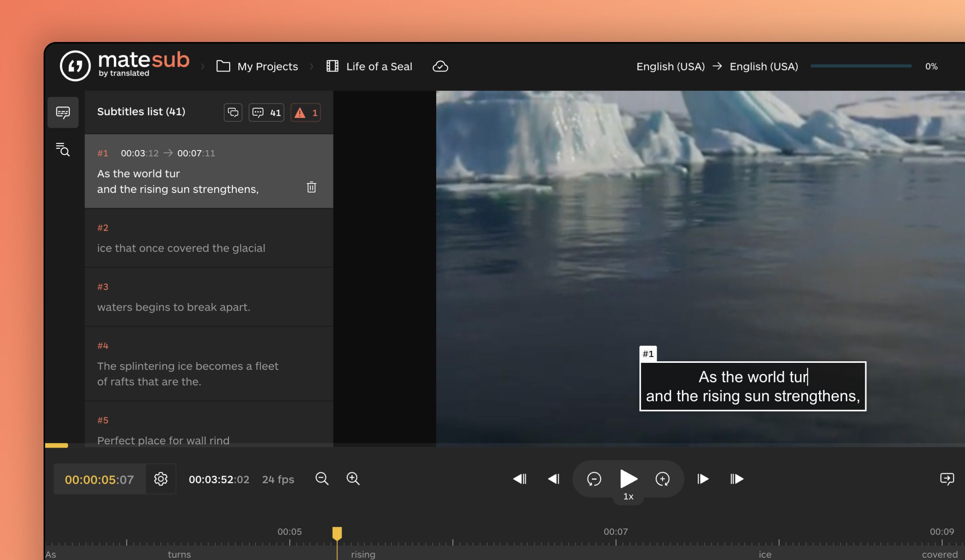
Task: Click the export icon at right of player bar
Action: [947, 479]
